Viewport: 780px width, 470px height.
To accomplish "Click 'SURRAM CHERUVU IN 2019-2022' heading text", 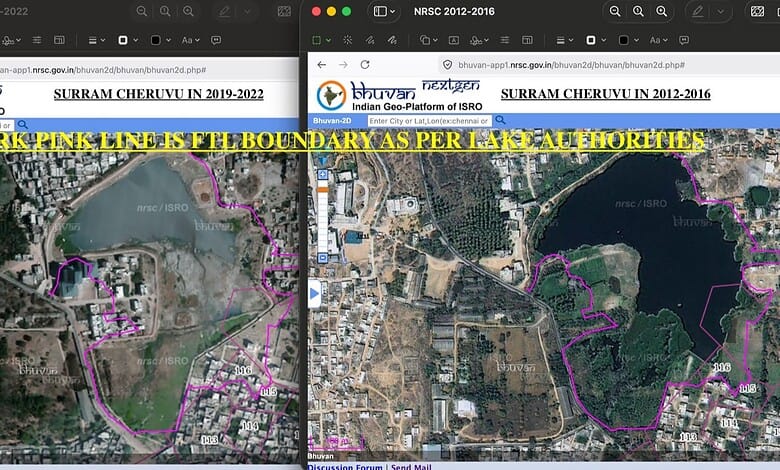I will point(159,94).
